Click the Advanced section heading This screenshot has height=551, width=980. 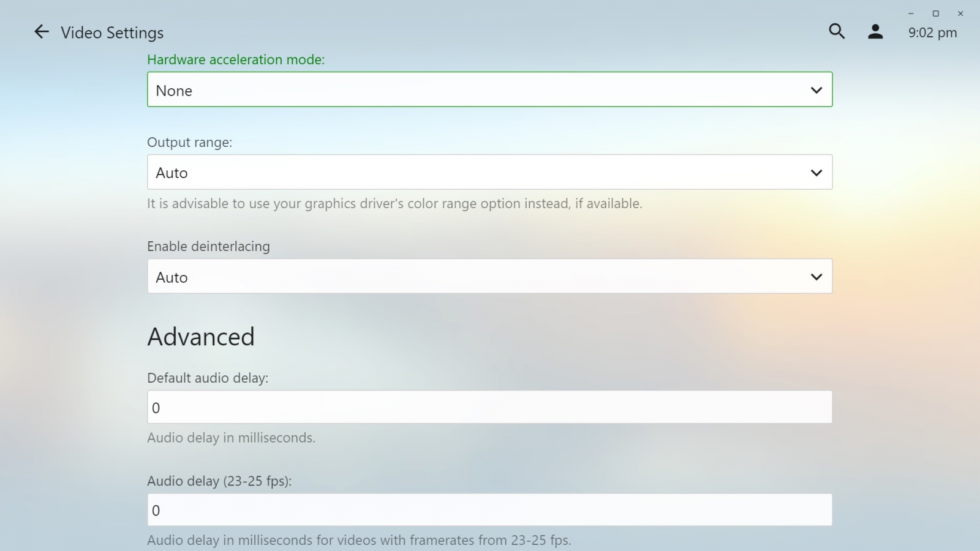(201, 337)
